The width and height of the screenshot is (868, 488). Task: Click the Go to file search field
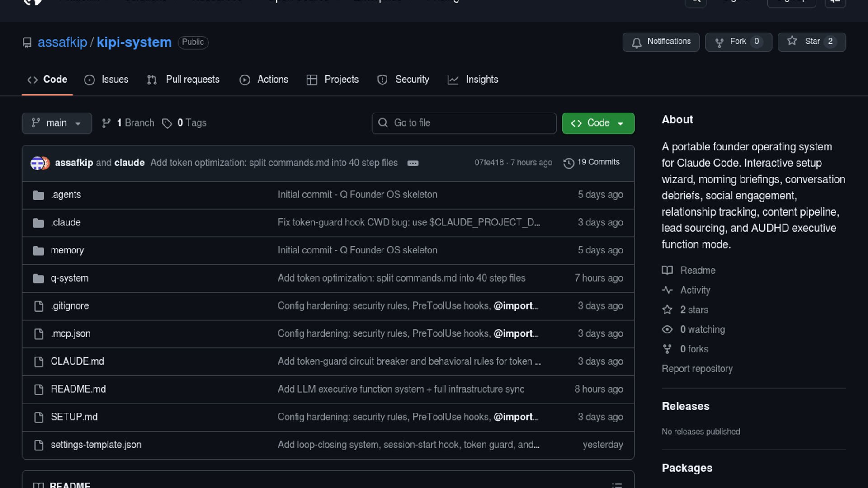[464, 123]
